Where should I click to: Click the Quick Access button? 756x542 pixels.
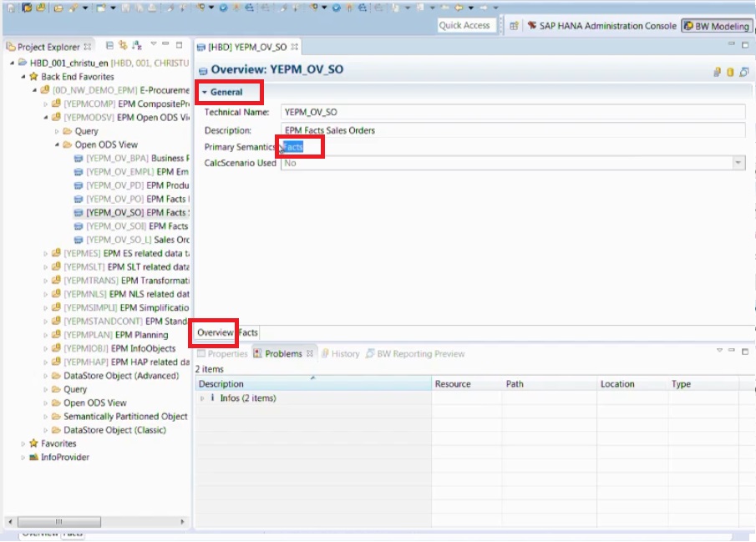(x=465, y=25)
